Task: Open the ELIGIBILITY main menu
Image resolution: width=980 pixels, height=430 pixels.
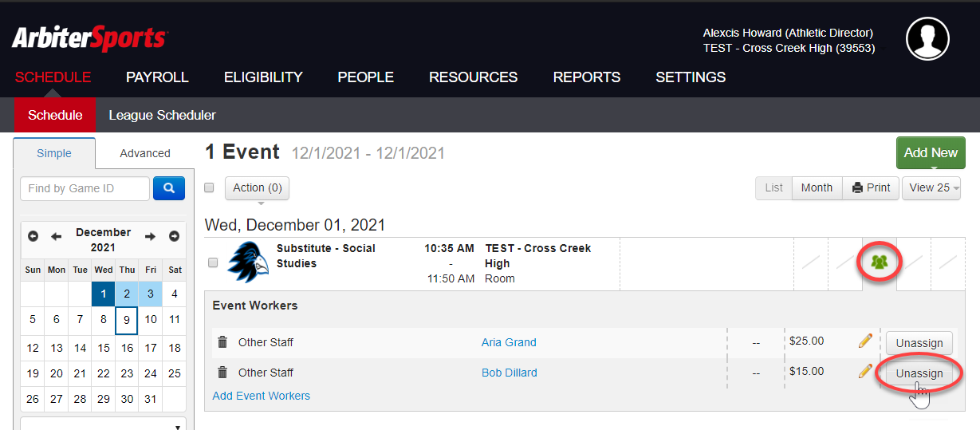Action: pyautogui.click(x=263, y=77)
